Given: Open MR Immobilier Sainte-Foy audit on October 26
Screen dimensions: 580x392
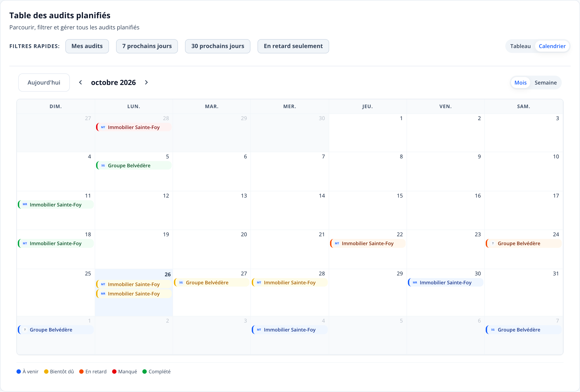Looking at the screenshot, I should (x=134, y=294).
